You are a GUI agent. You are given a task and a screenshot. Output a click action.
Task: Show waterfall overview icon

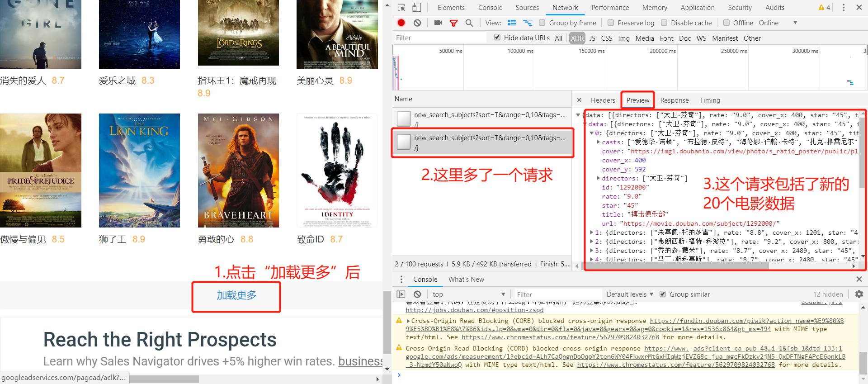[528, 23]
